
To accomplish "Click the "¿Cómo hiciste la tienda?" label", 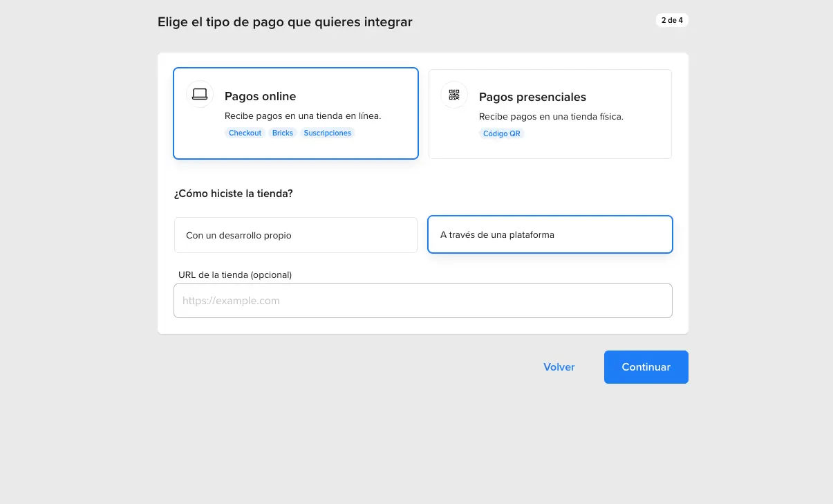I will tap(233, 194).
